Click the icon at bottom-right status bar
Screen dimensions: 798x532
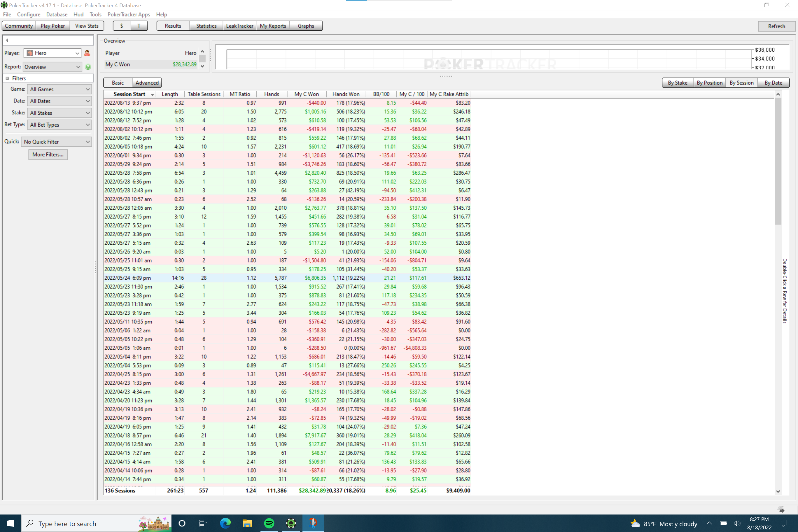click(781, 510)
